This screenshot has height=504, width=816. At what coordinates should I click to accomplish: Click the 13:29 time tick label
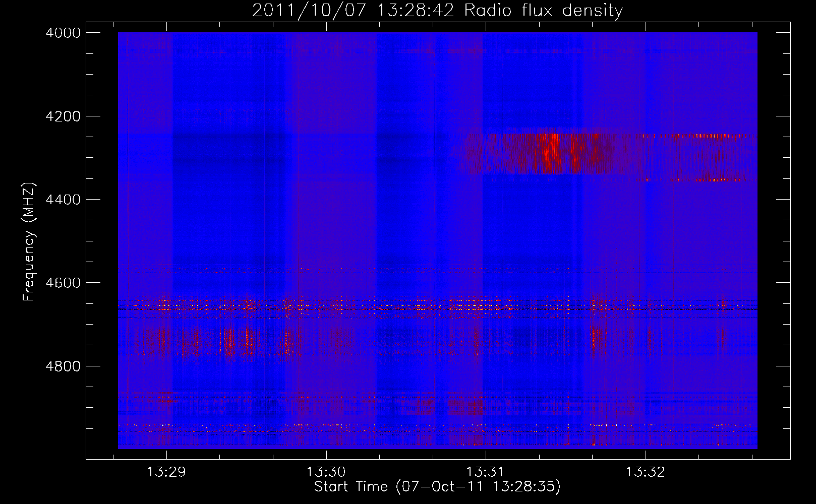point(166,472)
